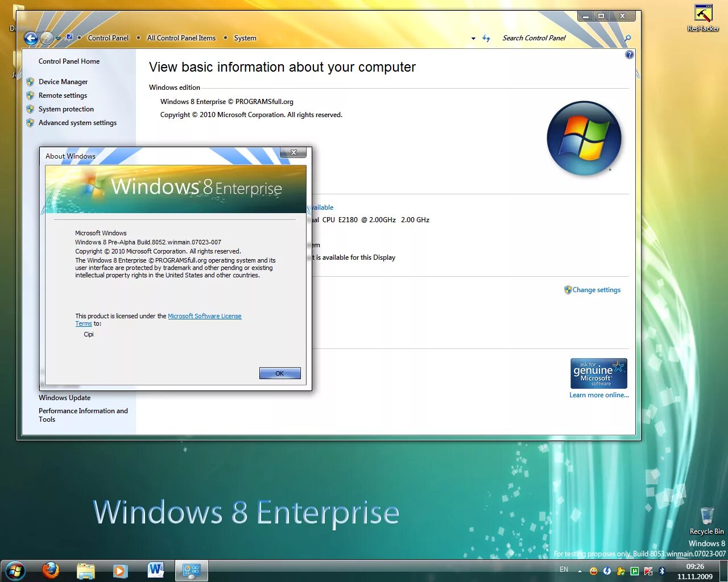Refresh the System control panel page

(x=486, y=38)
